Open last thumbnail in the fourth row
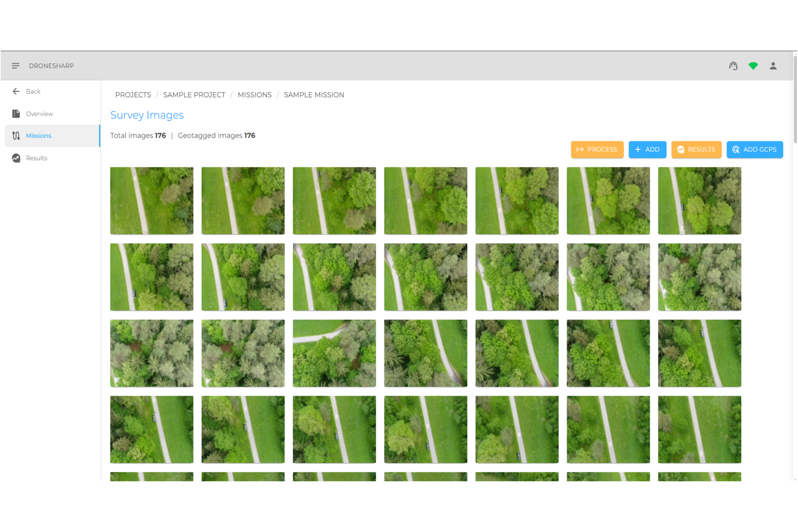 (x=700, y=429)
